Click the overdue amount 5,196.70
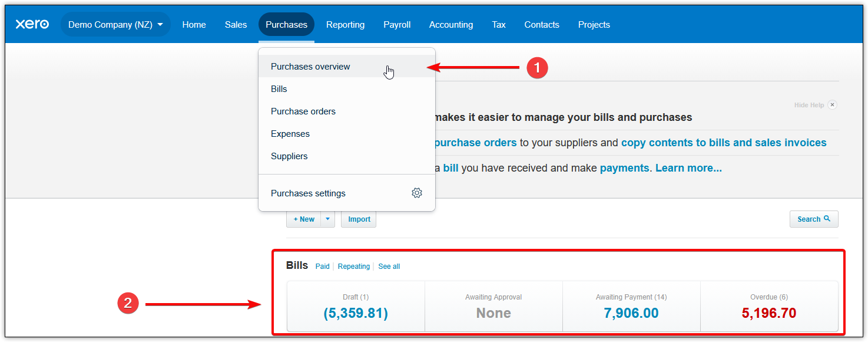The height and width of the screenshot is (342, 868). (769, 313)
